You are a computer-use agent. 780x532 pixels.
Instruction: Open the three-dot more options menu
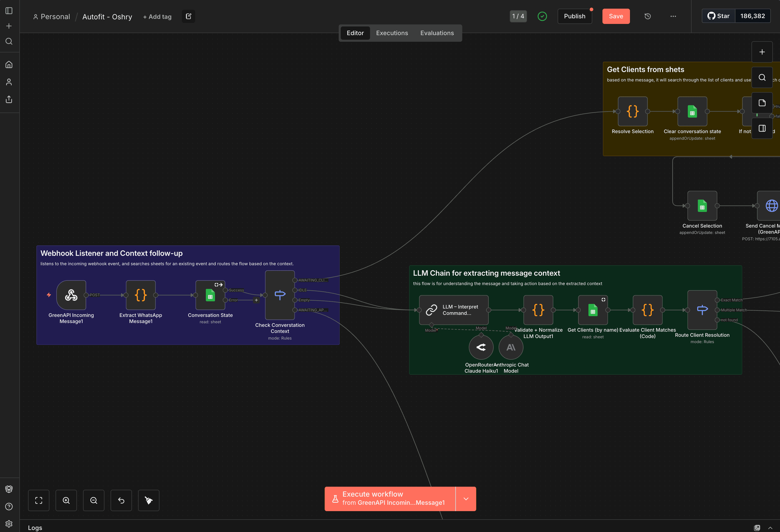(x=673, y=16)
